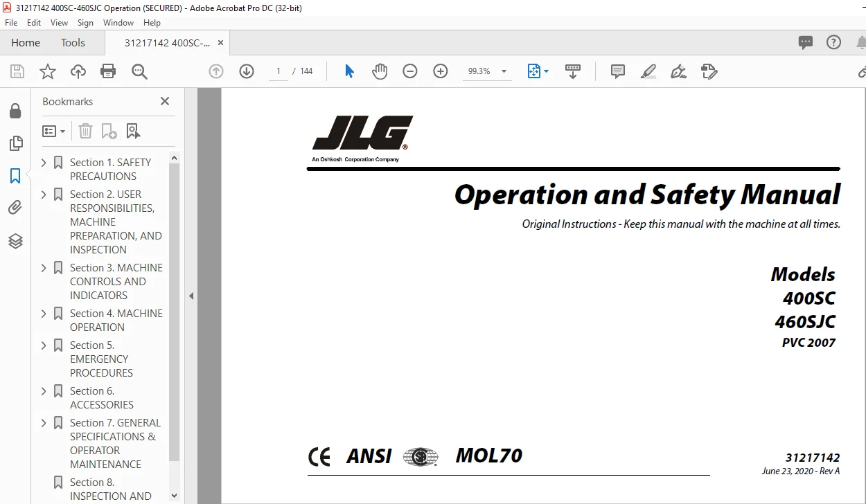Open Section 5. EMERGENCY PROCEDURES bookmark

pyautogui.click(x=101, y=359)
